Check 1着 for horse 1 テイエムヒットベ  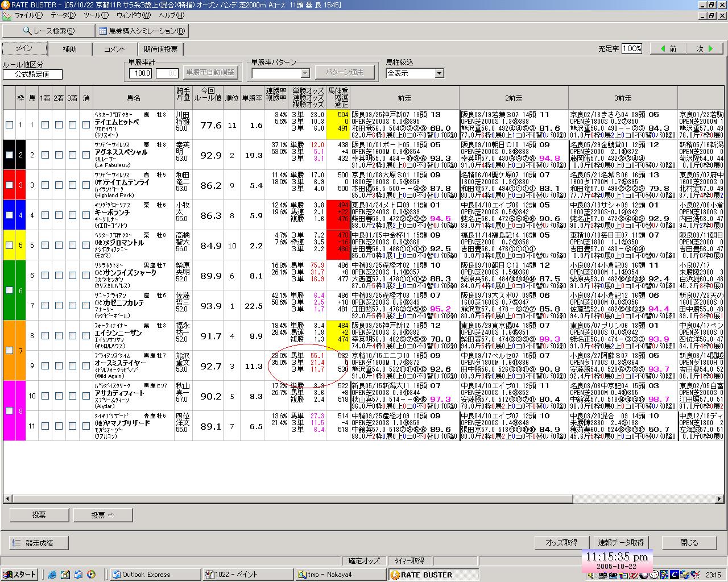45,125
